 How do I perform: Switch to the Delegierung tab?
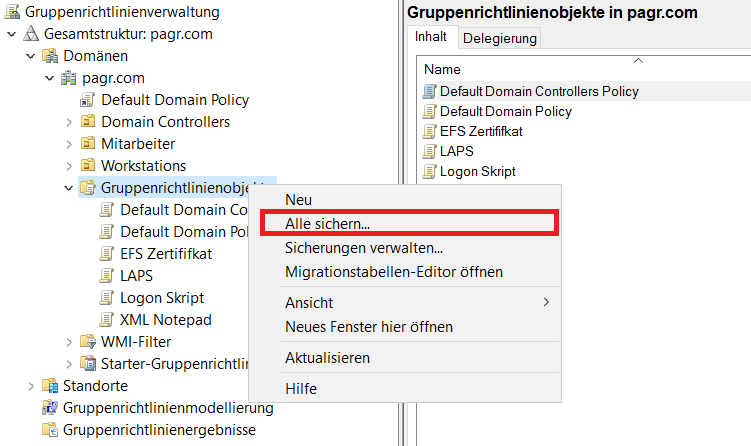pos(499,38)
